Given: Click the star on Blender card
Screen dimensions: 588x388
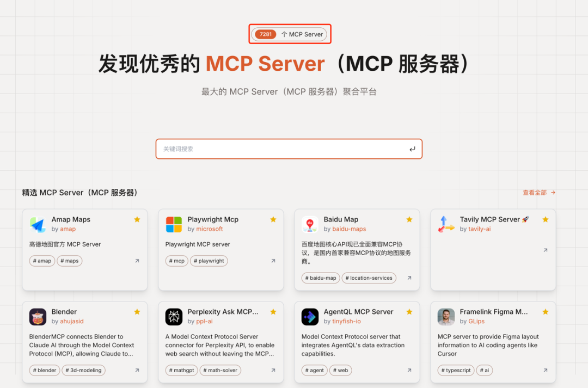Looking at the screenshot, I should point(137,311).
